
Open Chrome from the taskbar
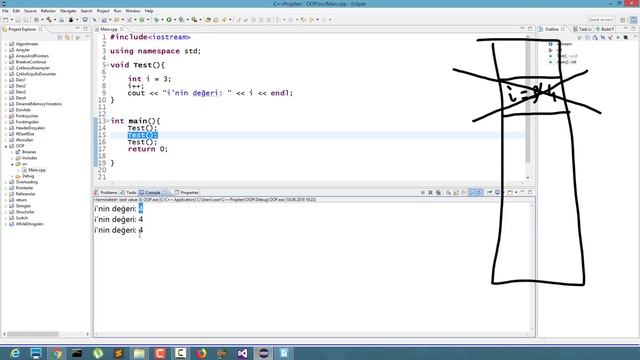[57, 353]
